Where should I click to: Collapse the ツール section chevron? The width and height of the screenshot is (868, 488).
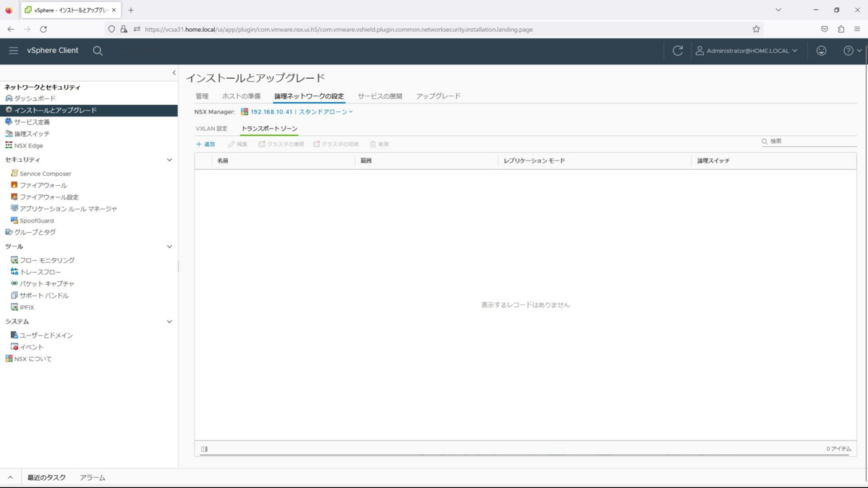tap(170, 247)
